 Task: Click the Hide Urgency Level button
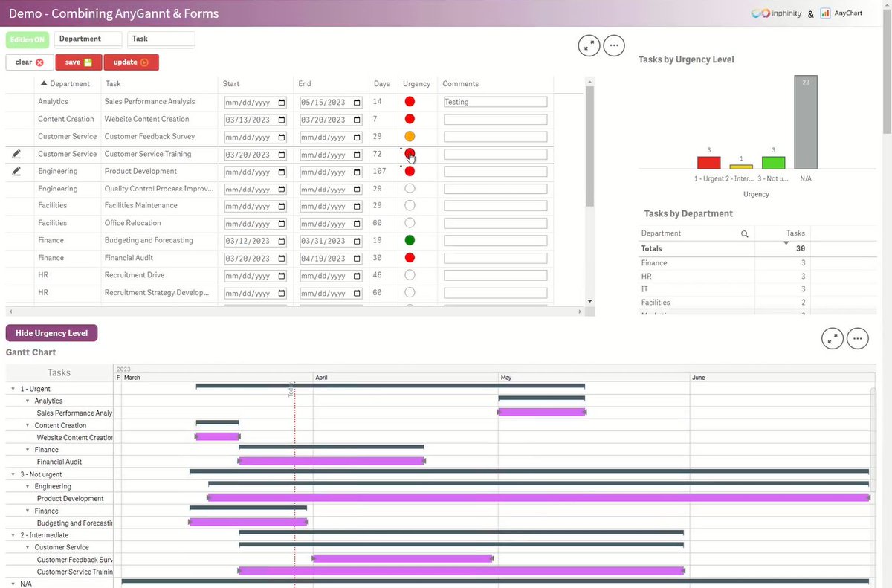tap(51, 332)
